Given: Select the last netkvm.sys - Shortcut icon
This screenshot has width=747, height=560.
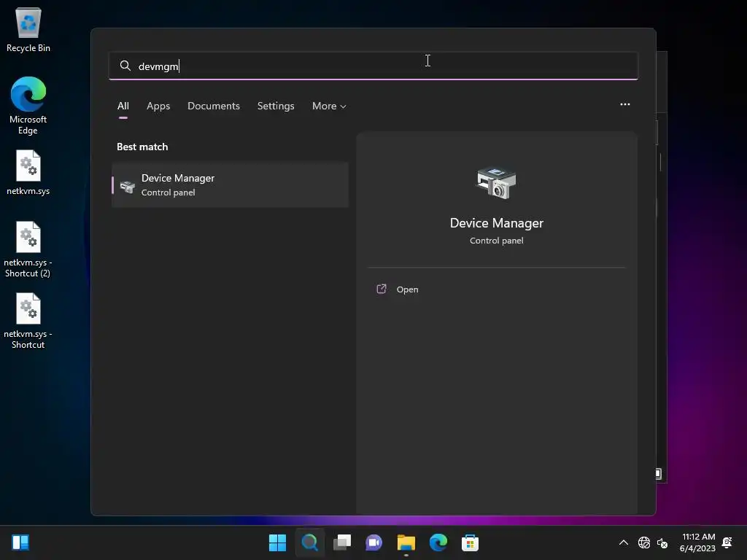Looking at the screenshot, I should coord(28,321).
